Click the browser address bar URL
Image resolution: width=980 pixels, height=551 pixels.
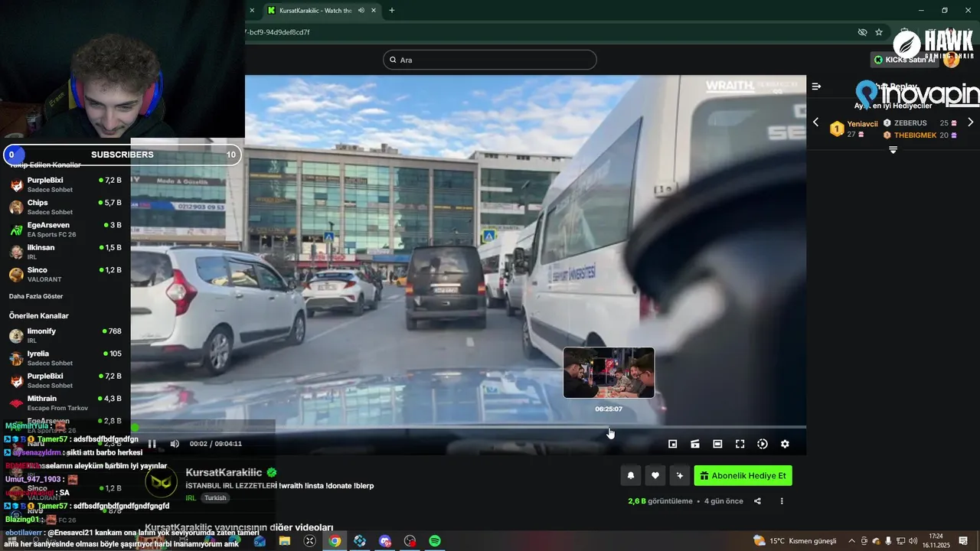pyautogui.click(x=278, y=32)
